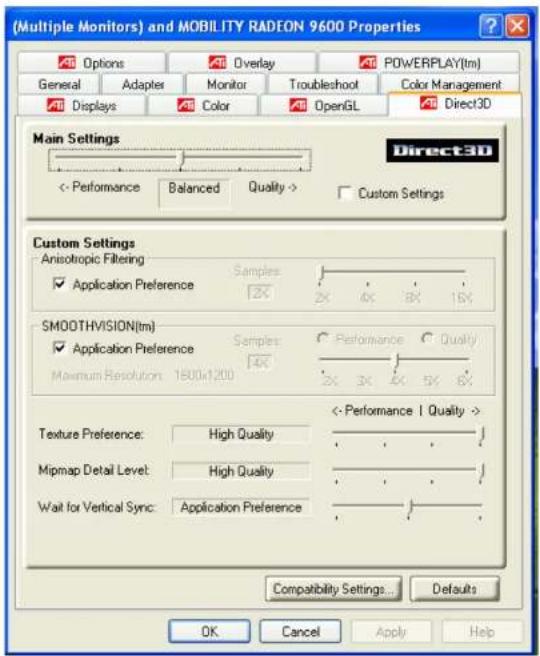Click the Apply button
The height and width of the screenshot is (656, 540).
391,631
